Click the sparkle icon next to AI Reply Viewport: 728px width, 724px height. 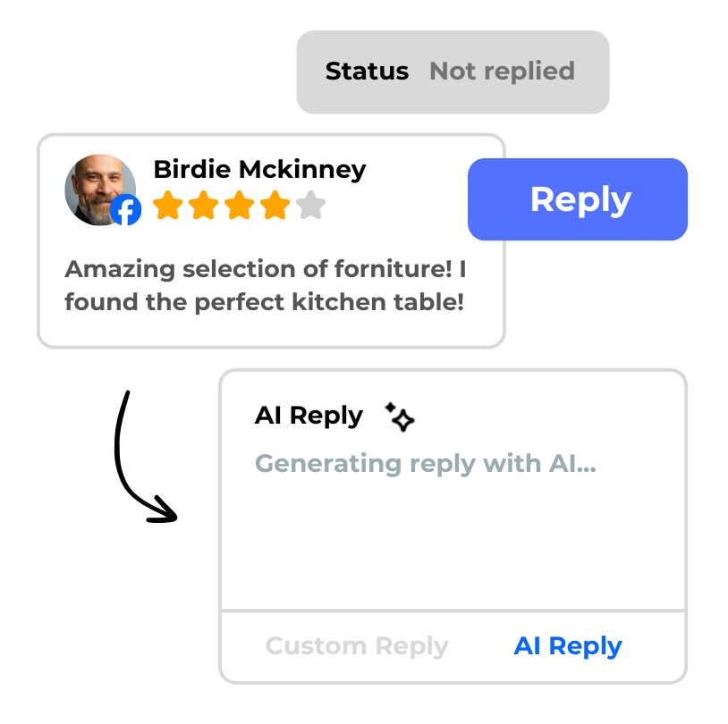click(399, 417)
